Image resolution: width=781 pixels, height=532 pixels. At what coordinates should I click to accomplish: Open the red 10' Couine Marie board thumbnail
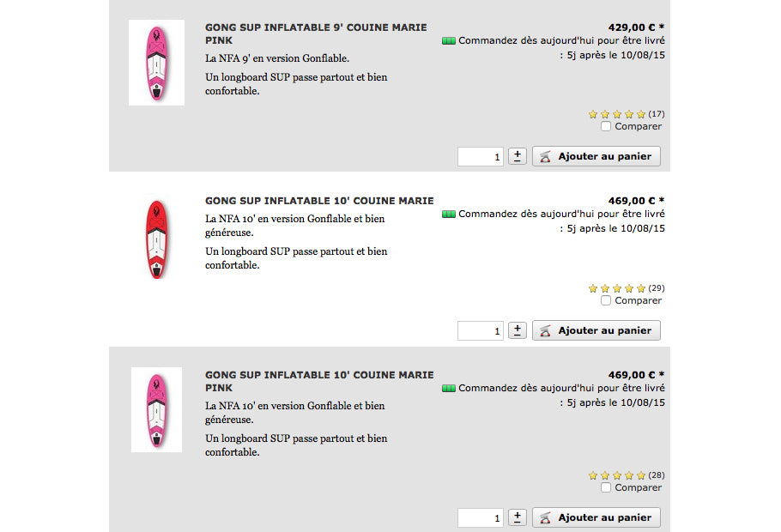coord(156,239)
